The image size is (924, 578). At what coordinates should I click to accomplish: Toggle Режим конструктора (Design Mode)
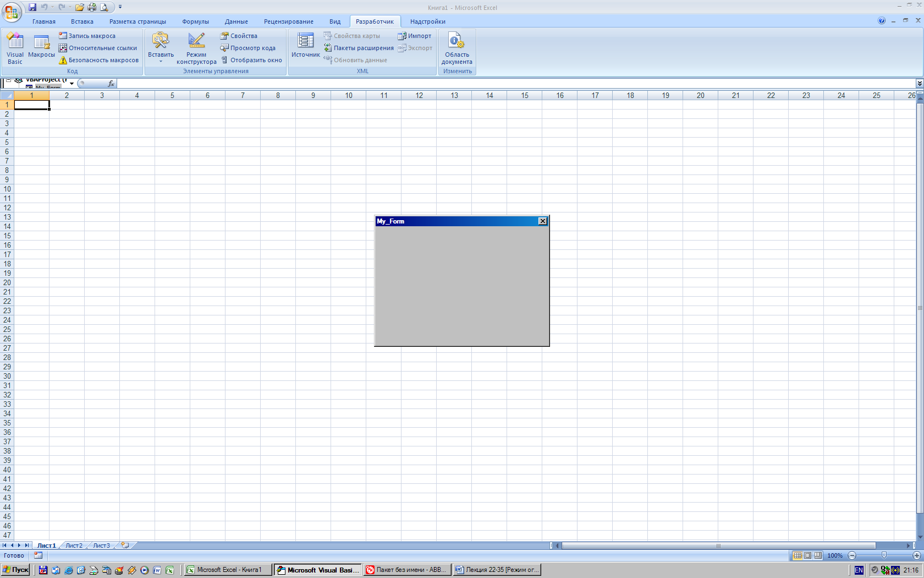196,48
